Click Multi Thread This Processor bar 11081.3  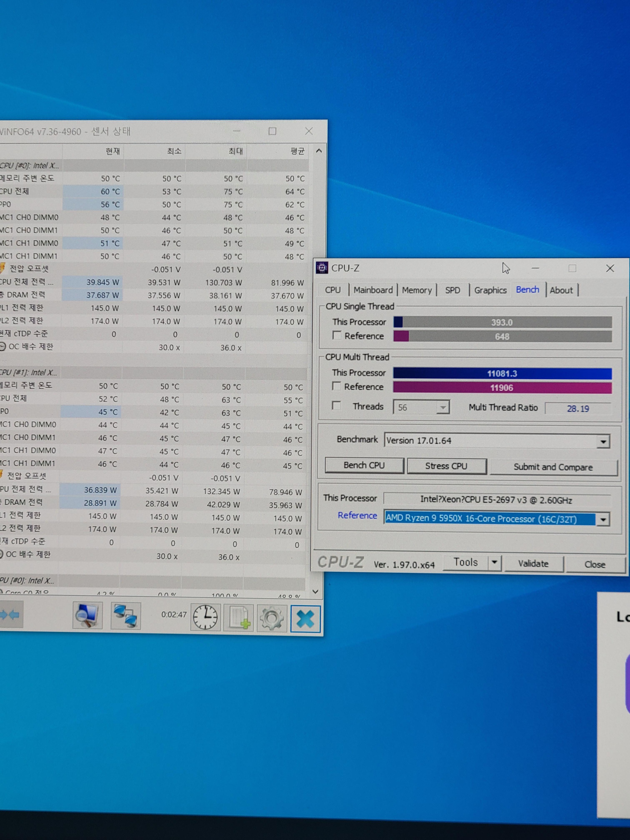click(x=502, y=373)
